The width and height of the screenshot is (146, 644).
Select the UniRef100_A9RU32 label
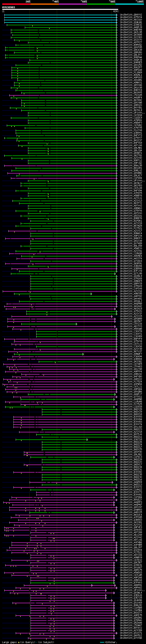[x=131, y=374]
